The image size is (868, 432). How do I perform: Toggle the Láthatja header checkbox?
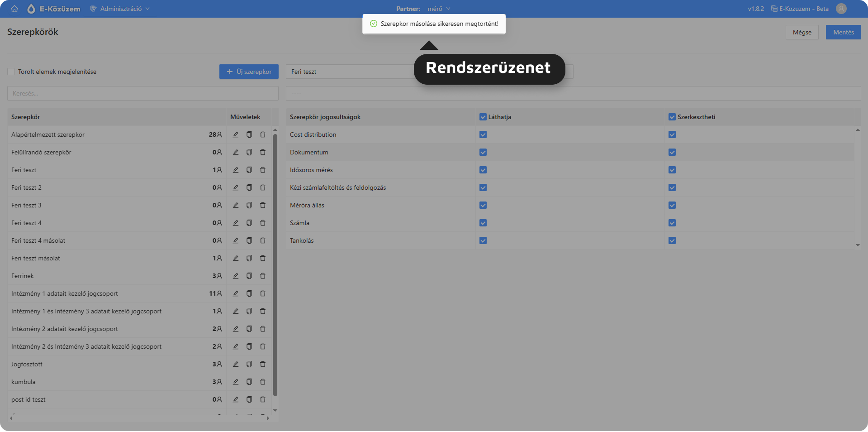click(483, 117)
